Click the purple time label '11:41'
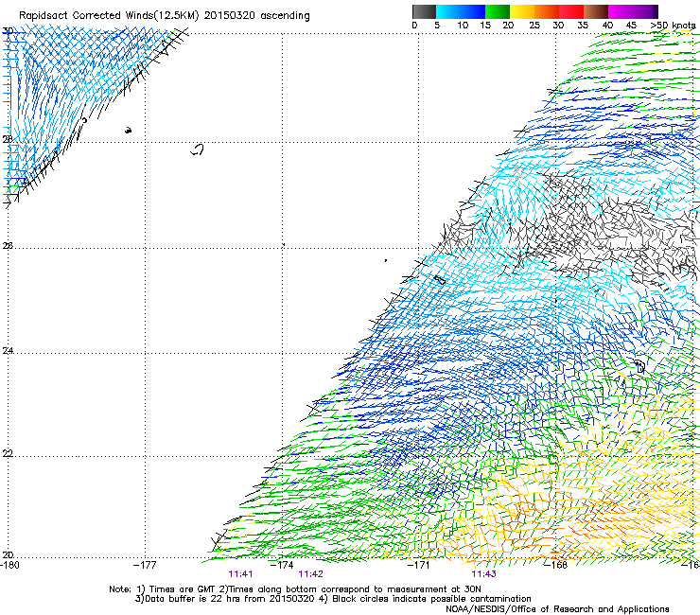The image size is (700, 615). [240, 574]
